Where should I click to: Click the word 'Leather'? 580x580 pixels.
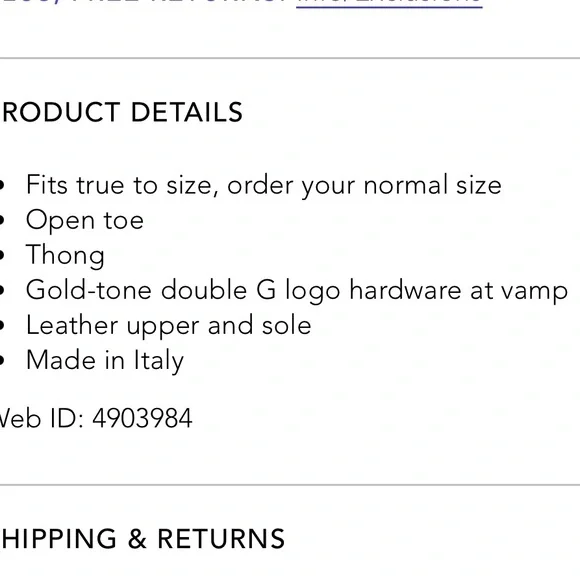point(72,326)
